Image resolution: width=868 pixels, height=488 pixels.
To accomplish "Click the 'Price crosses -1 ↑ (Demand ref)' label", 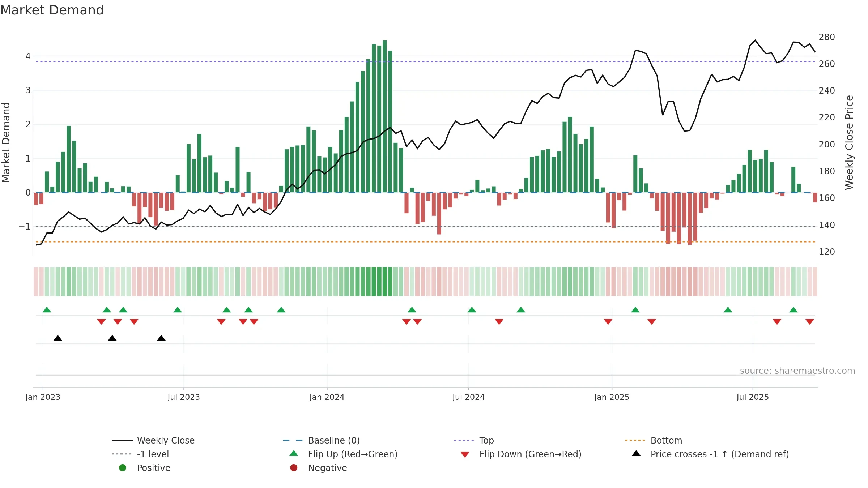I will pyautogui.click(x=720, y=454).
